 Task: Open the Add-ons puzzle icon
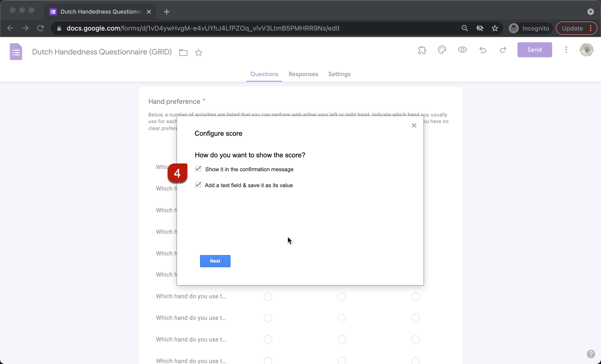(422, 50)
